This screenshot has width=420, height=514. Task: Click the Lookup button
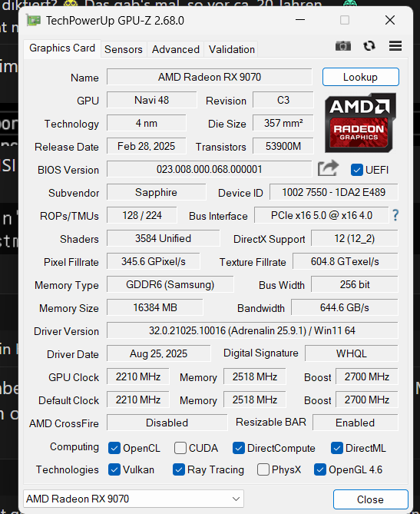coord(361,77)
